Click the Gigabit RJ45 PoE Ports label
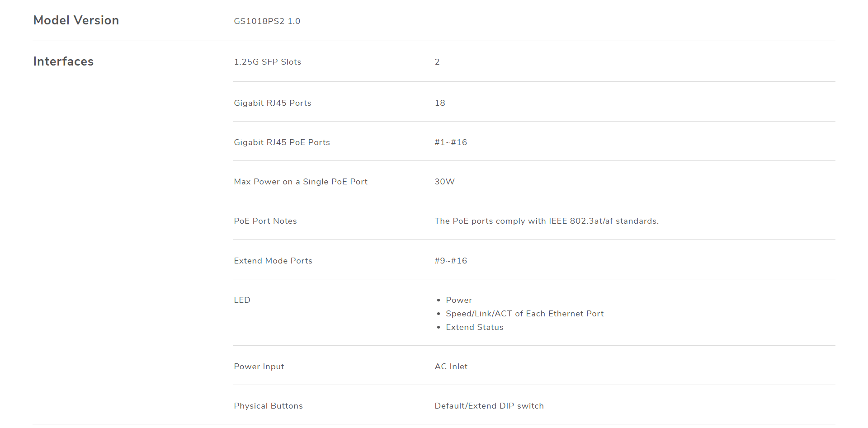Image resolution: width=868 pixels, height=428 pixels. [x=282, y=142]
